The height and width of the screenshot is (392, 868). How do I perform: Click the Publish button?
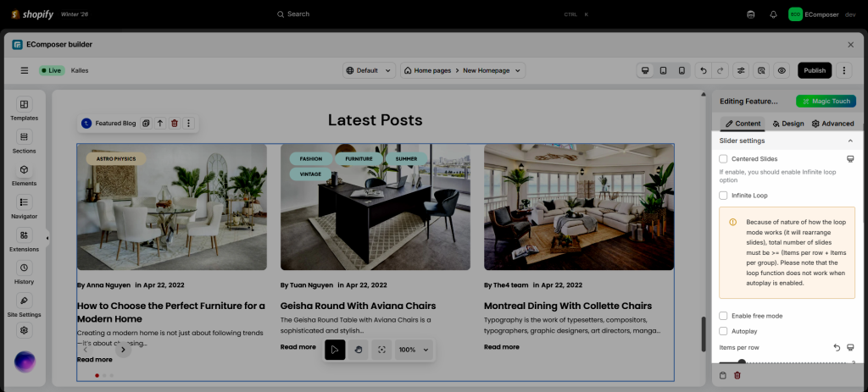pyautogui.click(x=814, y=70)
